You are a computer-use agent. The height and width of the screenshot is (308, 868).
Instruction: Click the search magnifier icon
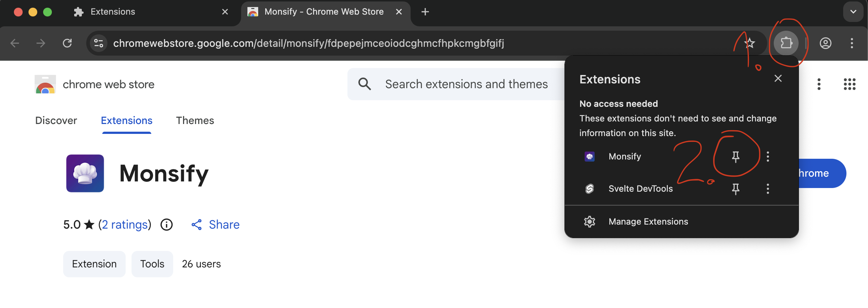click(x=365, y=84)
